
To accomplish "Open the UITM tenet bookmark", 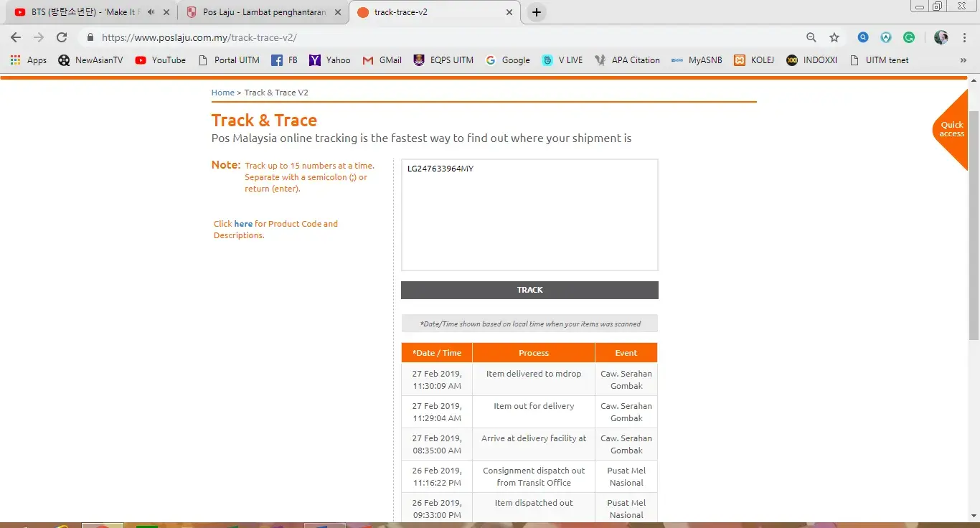I will click(880, 60).
